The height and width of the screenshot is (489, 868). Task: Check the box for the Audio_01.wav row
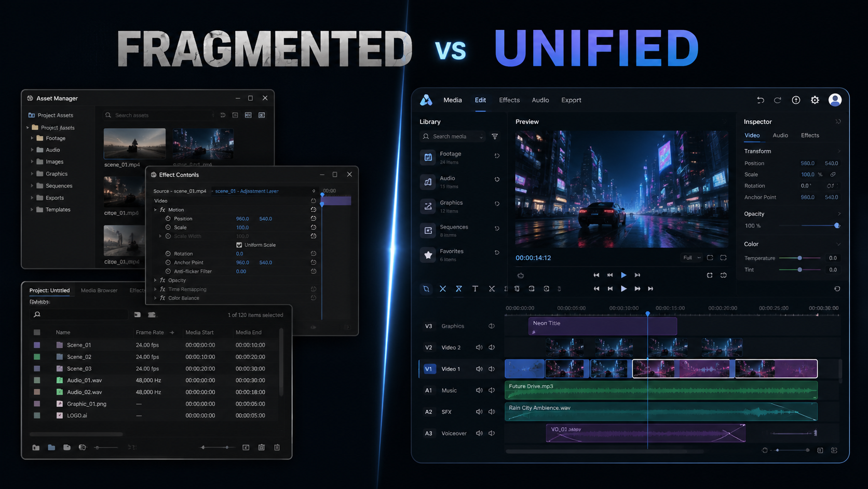[x=37, y=380]
